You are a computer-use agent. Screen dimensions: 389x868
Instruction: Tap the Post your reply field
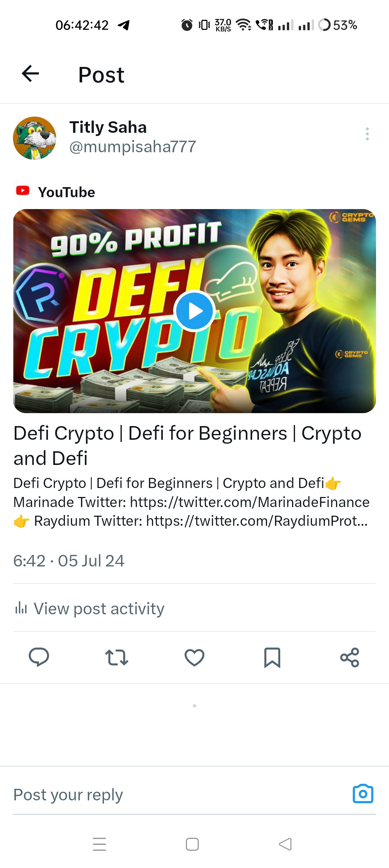pyautogui.click(x=180, y=794)
